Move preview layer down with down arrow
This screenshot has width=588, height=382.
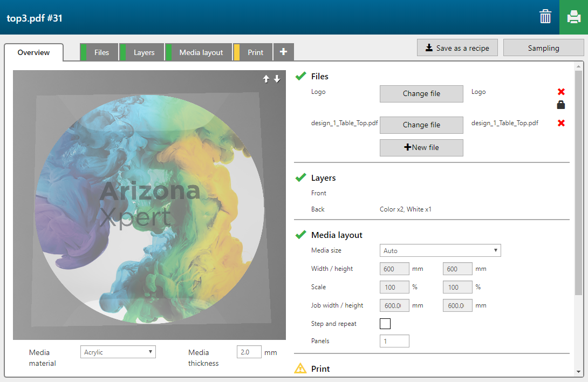pyautogui.click(x=277, y=79)
